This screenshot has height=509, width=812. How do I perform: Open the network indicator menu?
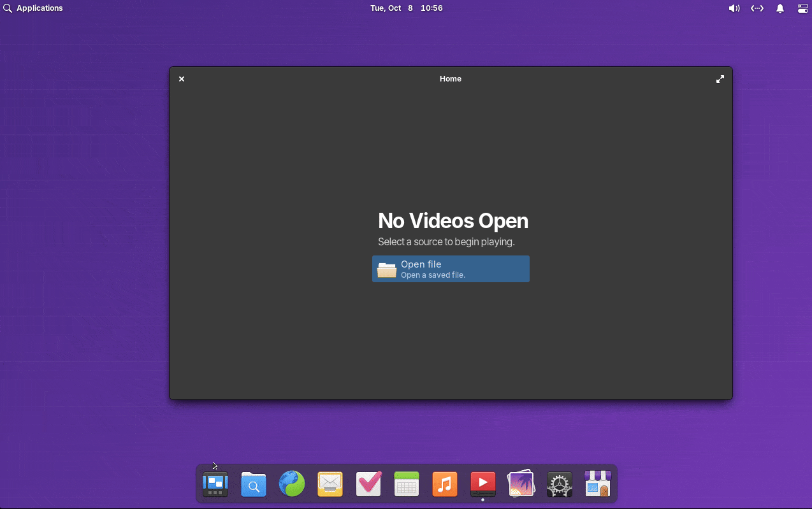[x=757, y=8]
